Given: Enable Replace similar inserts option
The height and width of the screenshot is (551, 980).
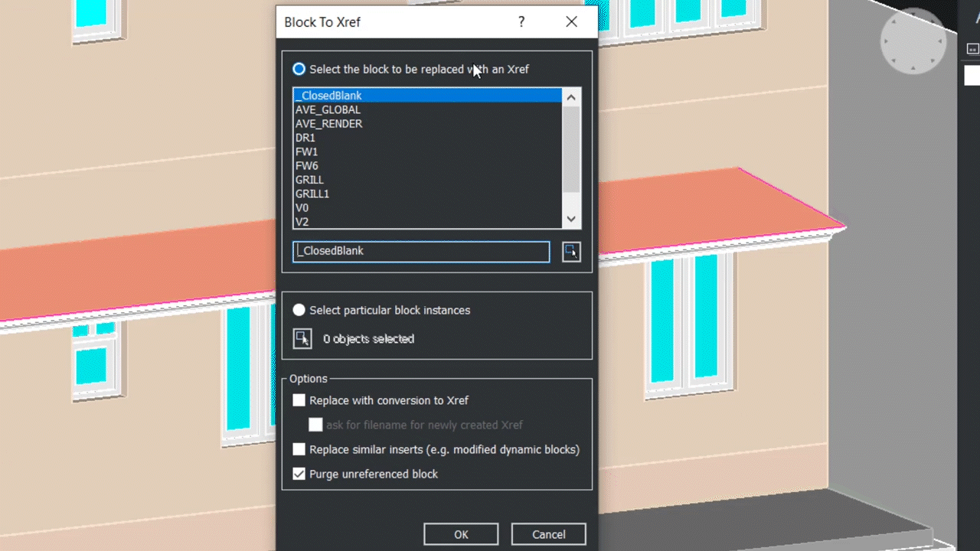Looking at the screenshot, I should pyautogui.click(x=299, y=449).
